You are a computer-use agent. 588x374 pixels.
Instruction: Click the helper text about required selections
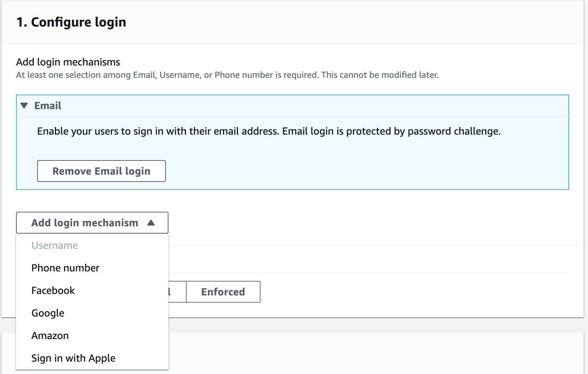point(227,75)
